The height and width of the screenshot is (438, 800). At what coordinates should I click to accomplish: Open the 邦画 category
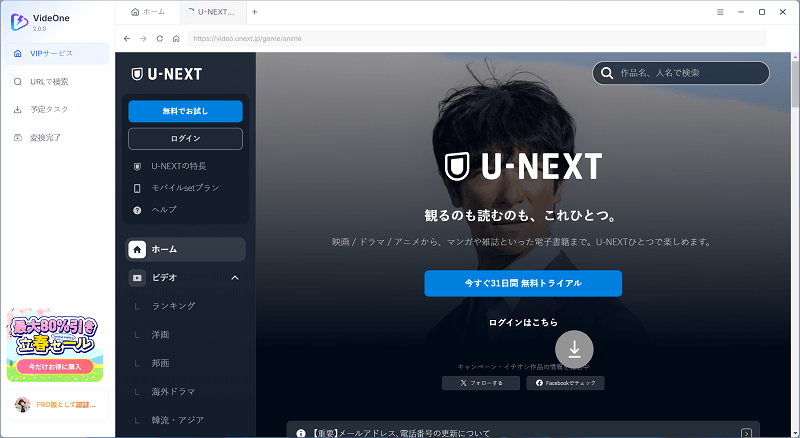(x=160, y=363)
